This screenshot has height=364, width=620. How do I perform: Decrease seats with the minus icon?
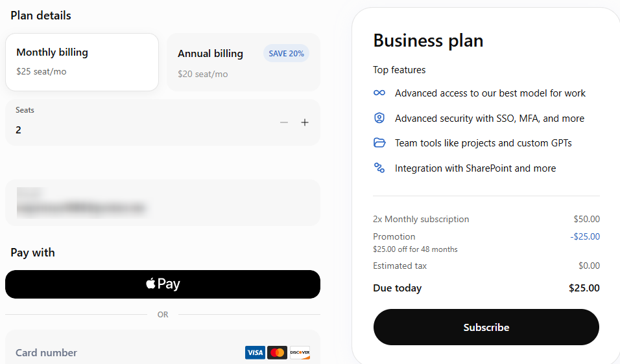point(284,122)
